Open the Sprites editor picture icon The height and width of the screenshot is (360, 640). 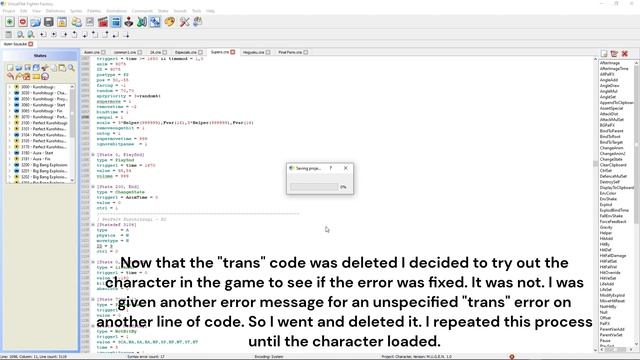click(x=90, y=22)
